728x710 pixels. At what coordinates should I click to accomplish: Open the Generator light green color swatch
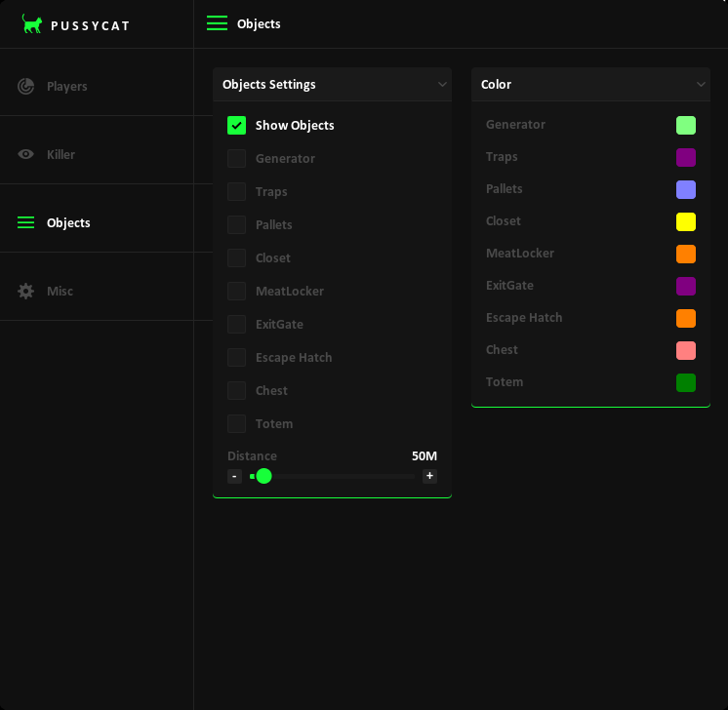pos(686,125)
